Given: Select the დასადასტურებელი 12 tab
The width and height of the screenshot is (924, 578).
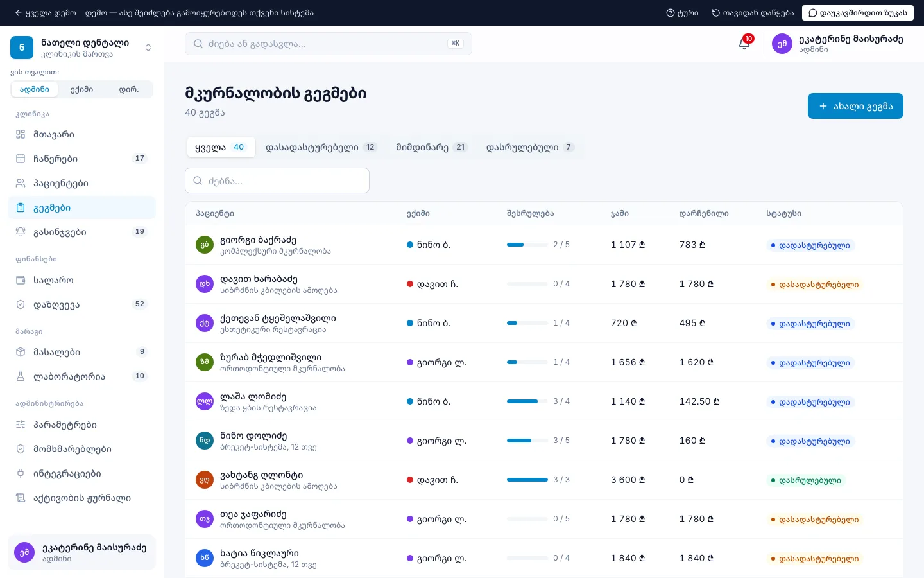Looking at the screenshot, I should [x=321, y=147].
